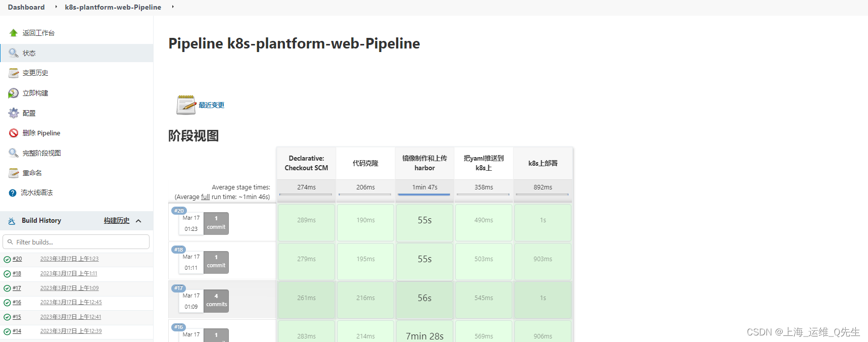Click the rename notepad icon in sidebar
Screen dimensions: 868x342
tap(14, 173)
